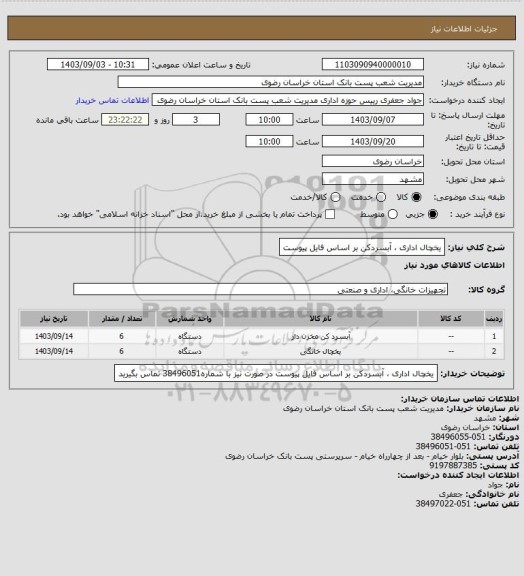Click the ردیف column header

[494, 319]
